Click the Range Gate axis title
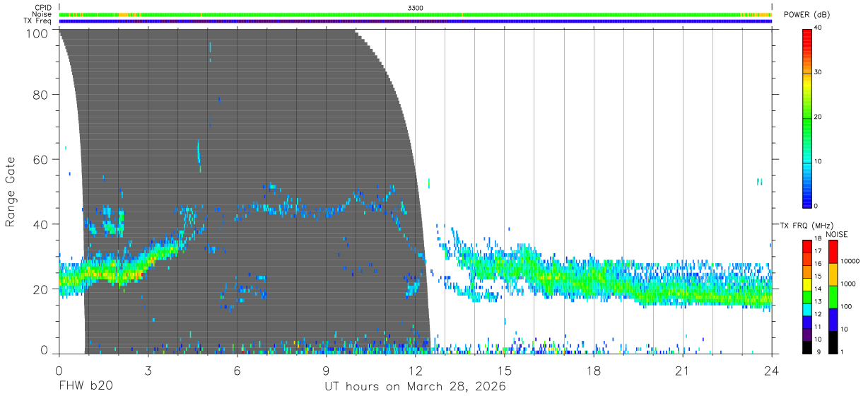The width and height of the screenshot is (868, 401). [x=11, y=191]
